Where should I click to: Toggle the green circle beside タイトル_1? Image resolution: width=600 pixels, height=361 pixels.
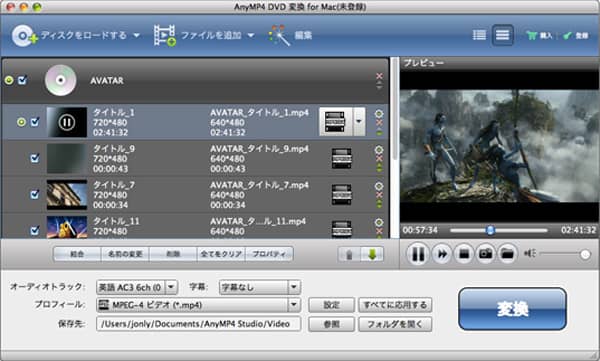click(21, 122)
